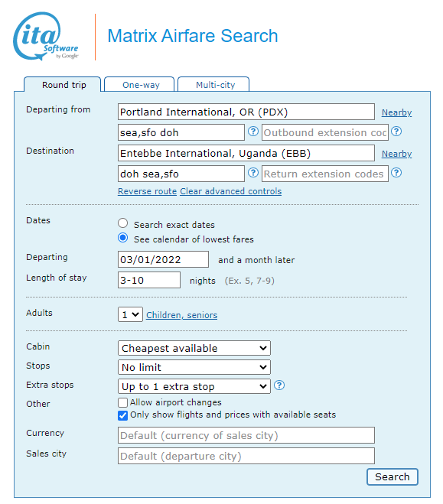This screenshot has width=443, height=504.
Task: Open the Extra stops dropdown
Action: (x=194, y=386)
